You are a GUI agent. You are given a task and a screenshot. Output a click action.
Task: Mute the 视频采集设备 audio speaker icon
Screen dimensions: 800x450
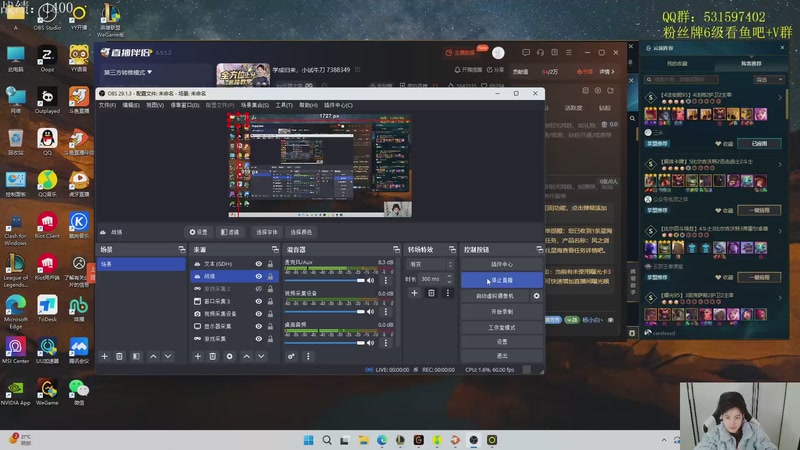(x=370, y=311)
